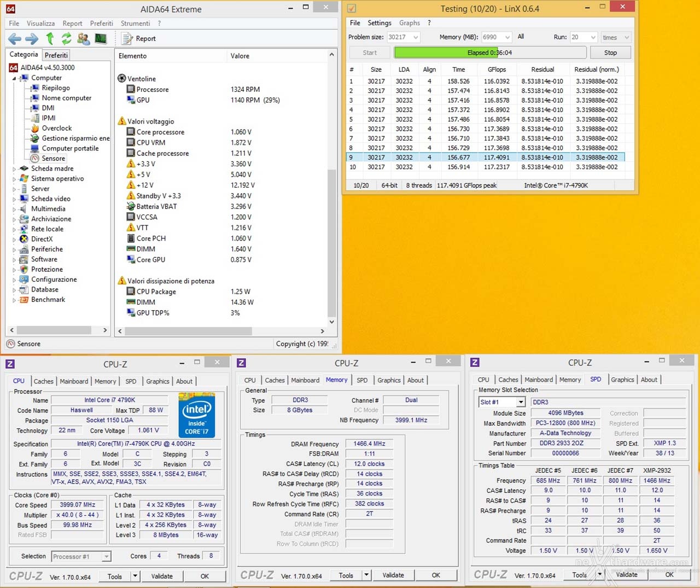Click All next to LinX memory field
The height and width of the screenshot is (588, 700).
point(521,37)
